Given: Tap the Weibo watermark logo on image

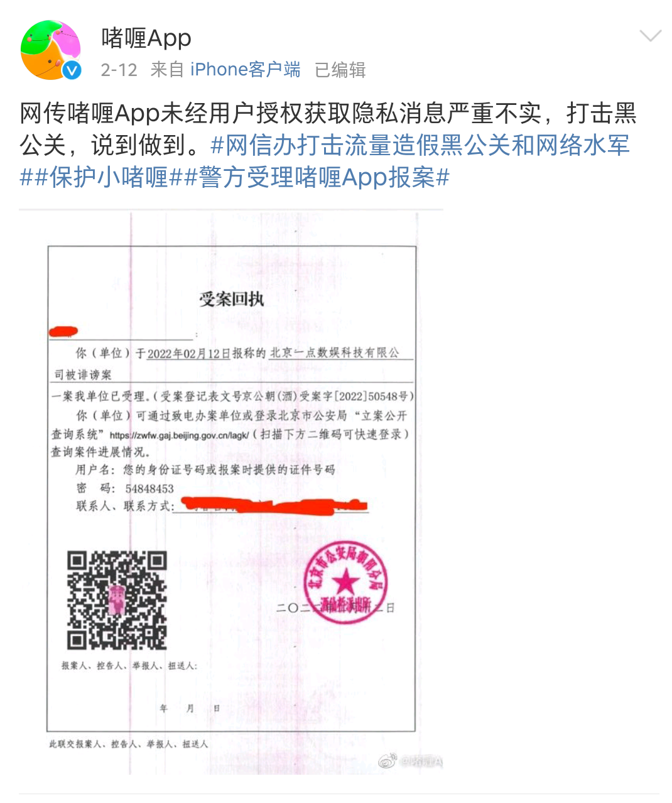Looking at the screenshot, I should [386, 762].
